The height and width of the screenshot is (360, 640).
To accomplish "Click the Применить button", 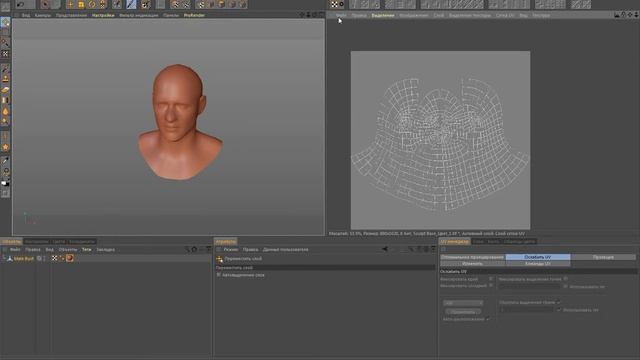I will tap(463, 312).
